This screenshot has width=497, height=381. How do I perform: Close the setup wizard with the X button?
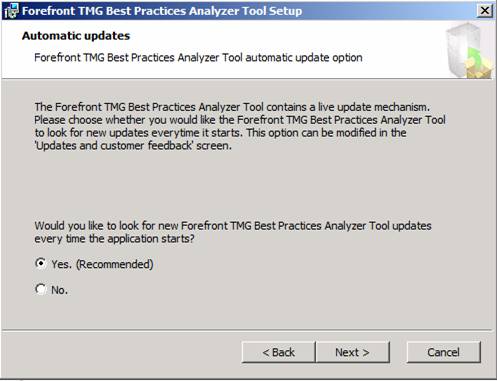point(484,11)
